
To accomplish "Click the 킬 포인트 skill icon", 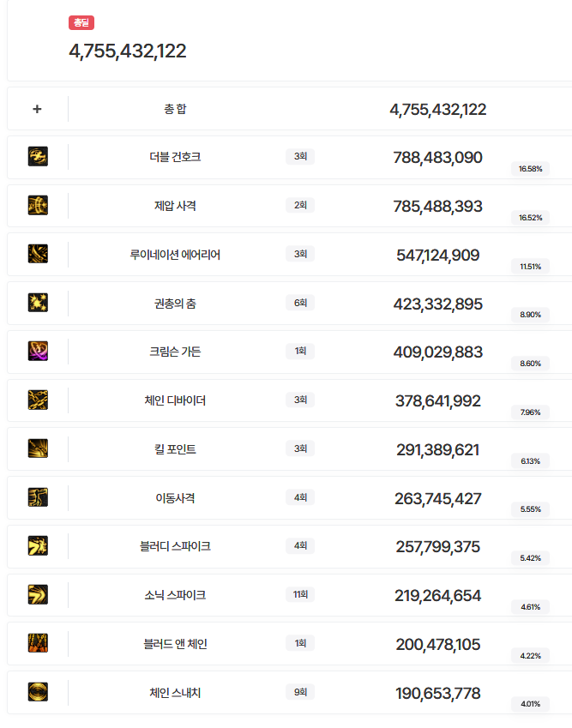I will (38, 448).
